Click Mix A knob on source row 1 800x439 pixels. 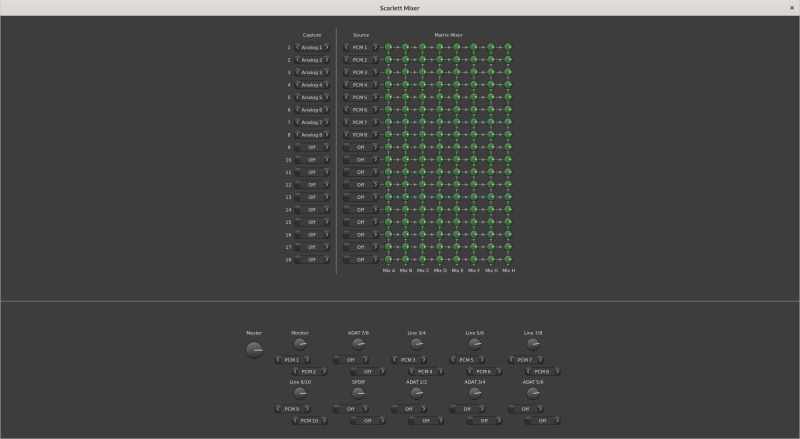[388, 47]
